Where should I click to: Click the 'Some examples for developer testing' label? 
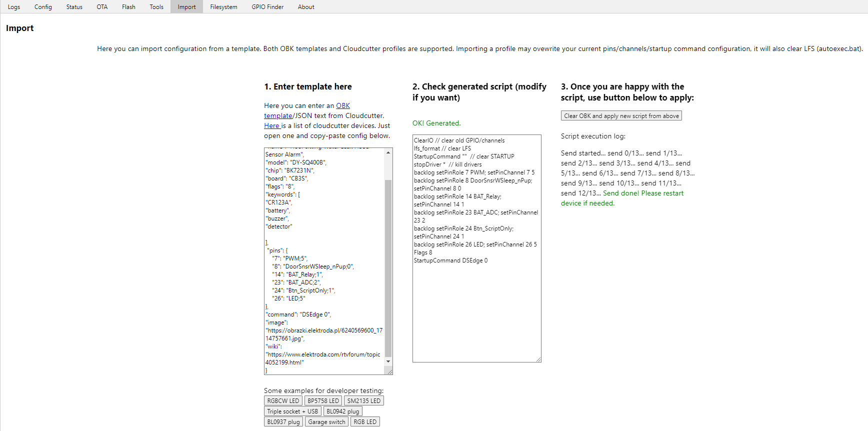[323, 391]
